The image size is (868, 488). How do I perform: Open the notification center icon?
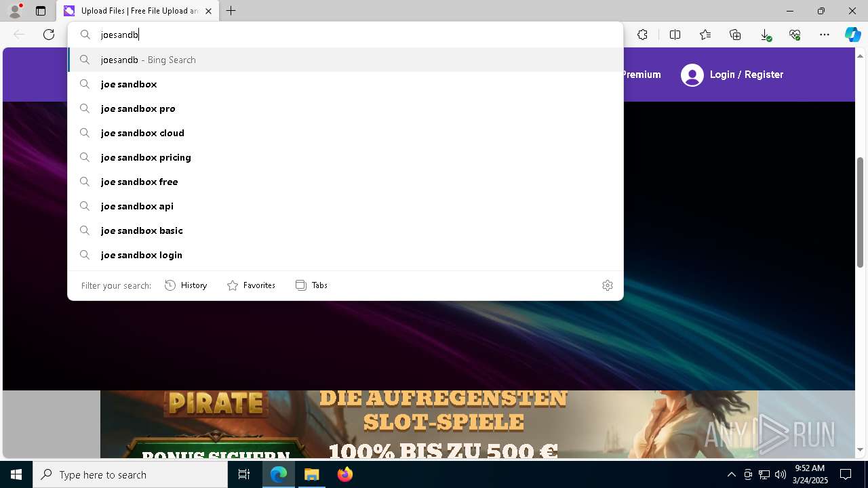(x=846, y=474)
